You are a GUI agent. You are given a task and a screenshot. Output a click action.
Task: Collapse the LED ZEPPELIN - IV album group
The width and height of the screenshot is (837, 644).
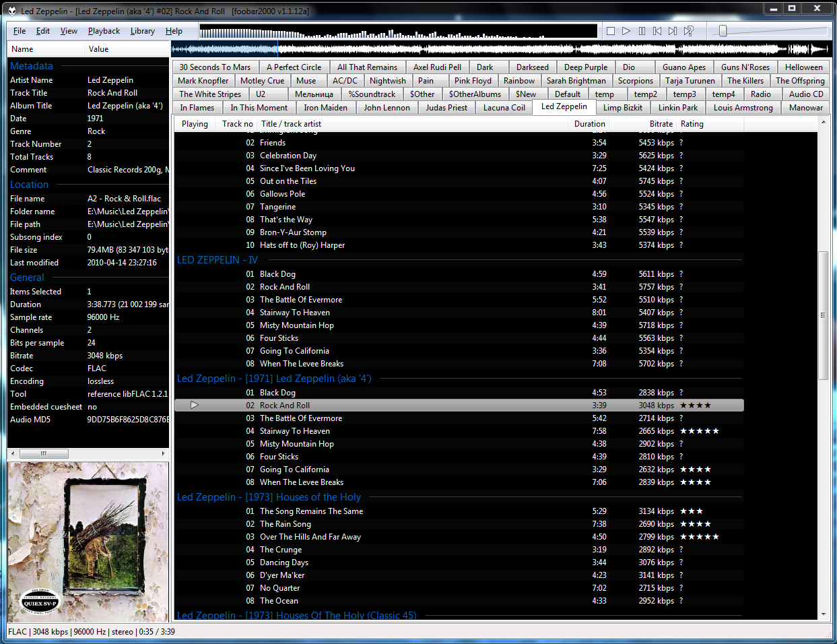pos(217,260)
